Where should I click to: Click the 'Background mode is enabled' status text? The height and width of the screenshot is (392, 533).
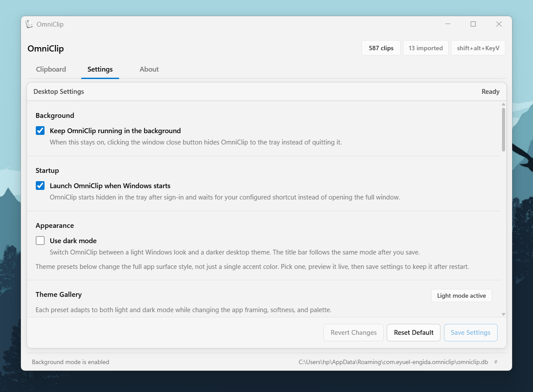[x=70, y=362]
